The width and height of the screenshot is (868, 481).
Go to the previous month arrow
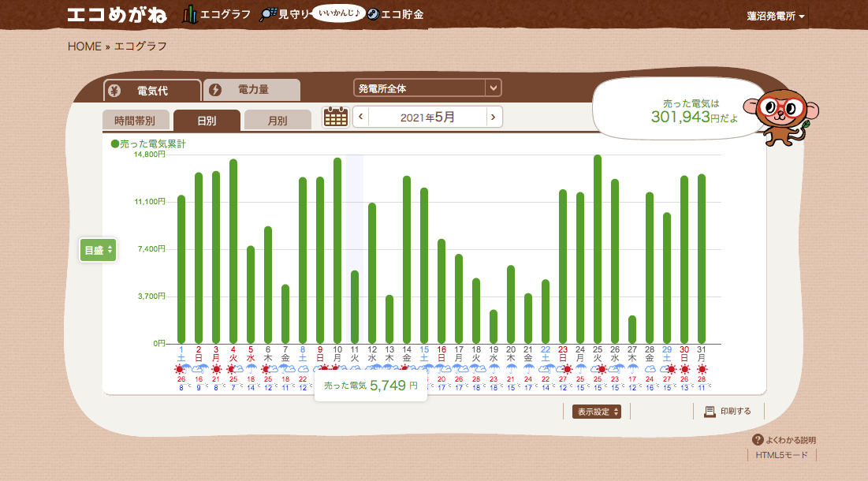360,117
